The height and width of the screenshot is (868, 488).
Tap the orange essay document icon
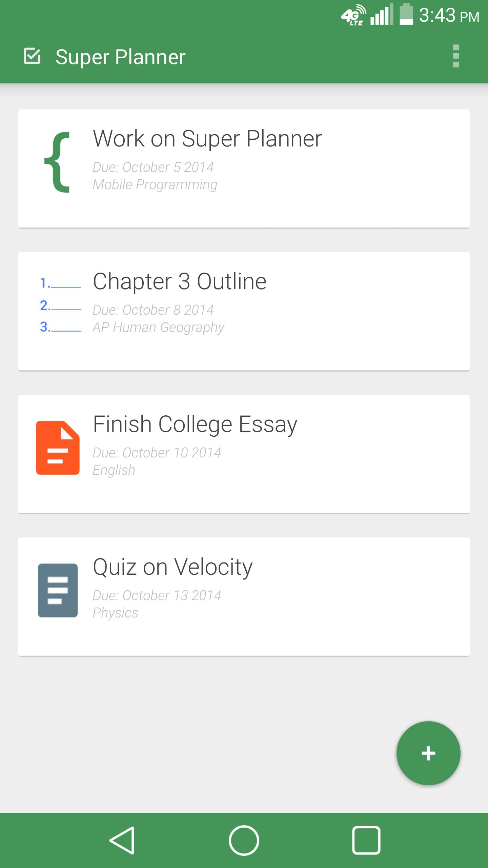(58, 448)
